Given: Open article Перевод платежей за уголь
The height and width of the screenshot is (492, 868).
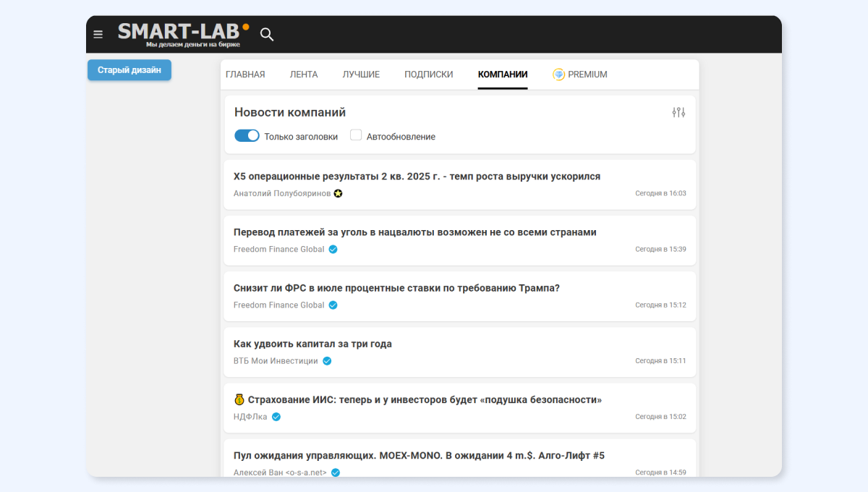Looking at the screenshot, I should click(415, 232).
